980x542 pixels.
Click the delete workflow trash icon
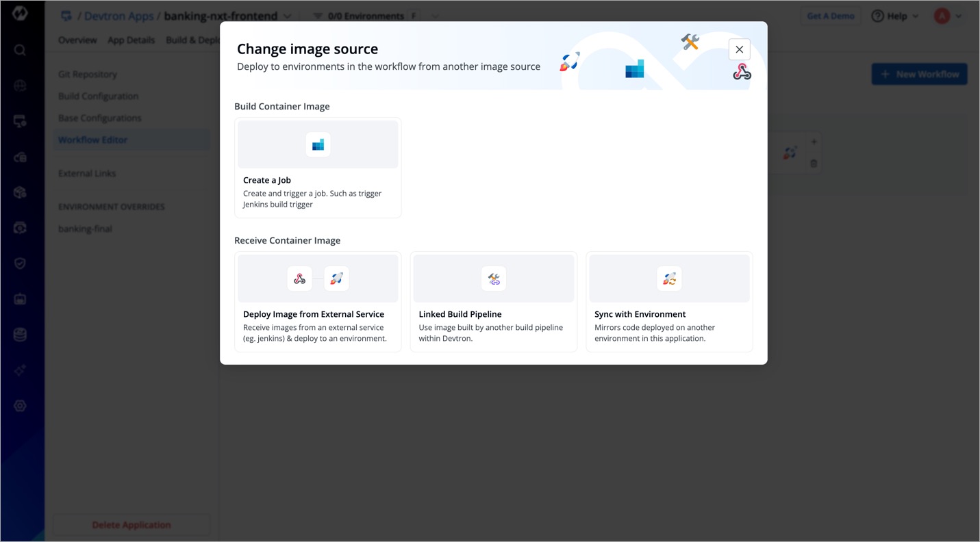coord(814,164)
